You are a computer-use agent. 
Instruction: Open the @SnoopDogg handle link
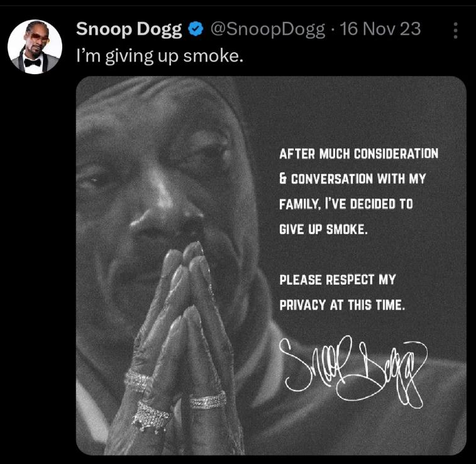tap(268, 30)
